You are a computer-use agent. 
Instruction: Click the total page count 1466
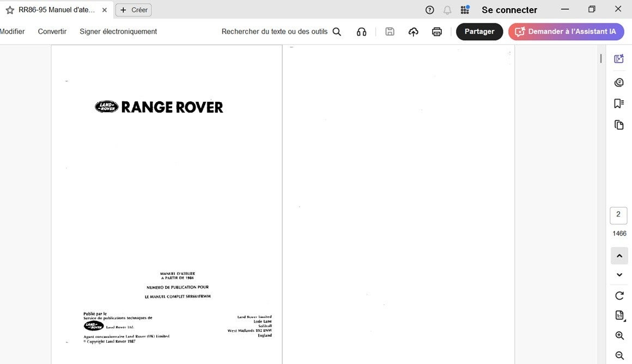point(619,233)
